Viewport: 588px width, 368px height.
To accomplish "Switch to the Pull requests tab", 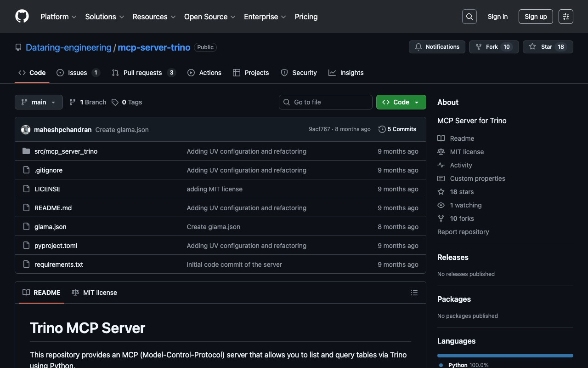I will click(142, 73).
